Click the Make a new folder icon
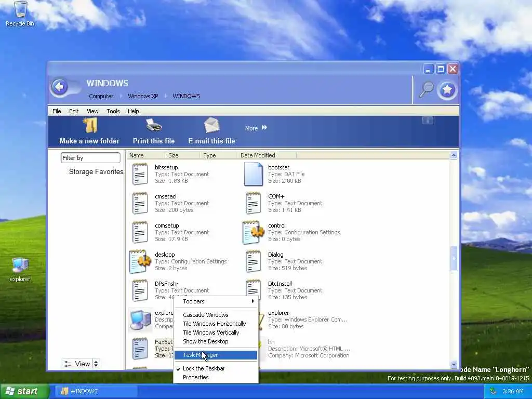The width and height of the screenshot is (532, 399). pos(90,126)
